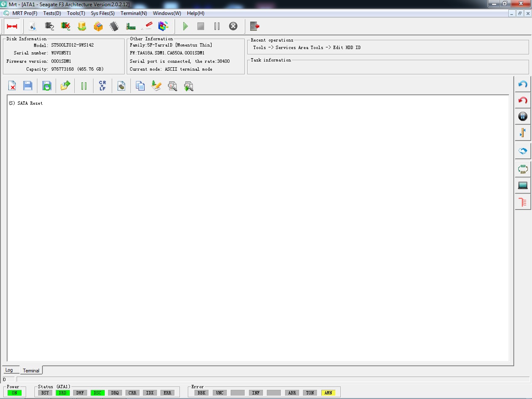Click the Power ON indicator
532x399 pixels.
click(15, 393)
